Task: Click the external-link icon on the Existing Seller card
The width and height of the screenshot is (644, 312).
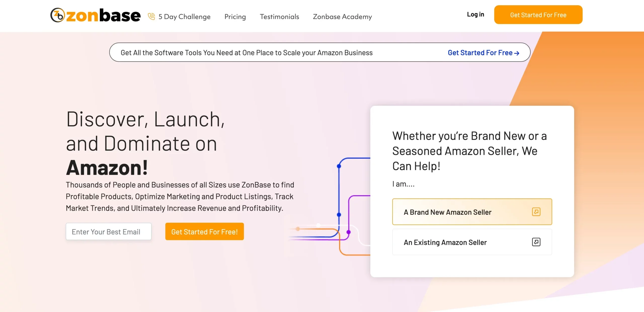Action: click(x=536, y=242)
